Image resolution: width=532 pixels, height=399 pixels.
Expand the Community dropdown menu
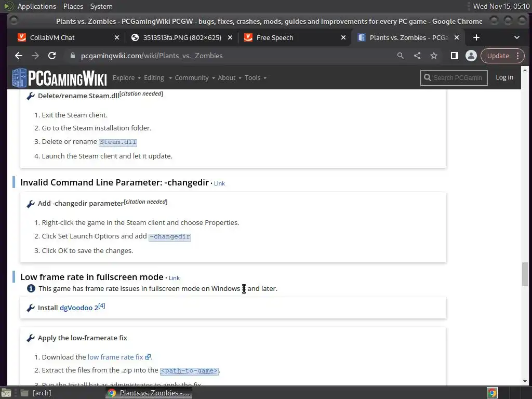point(195,78)
